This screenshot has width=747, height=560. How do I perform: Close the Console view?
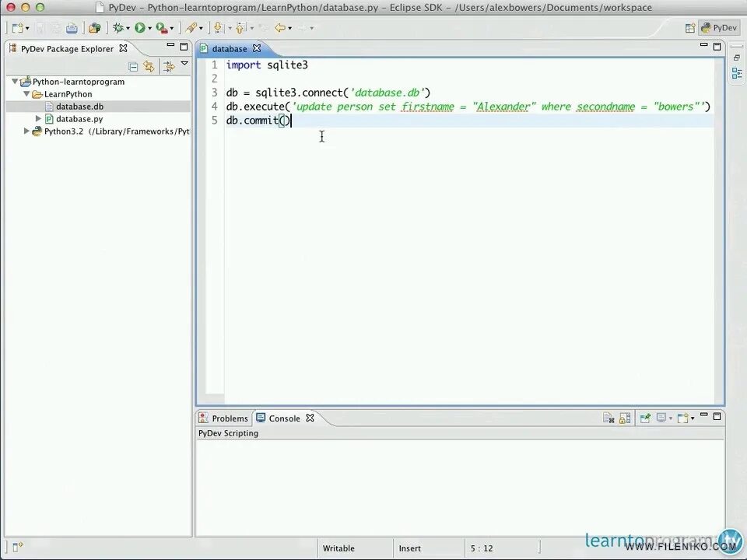(x=310, y=418)
